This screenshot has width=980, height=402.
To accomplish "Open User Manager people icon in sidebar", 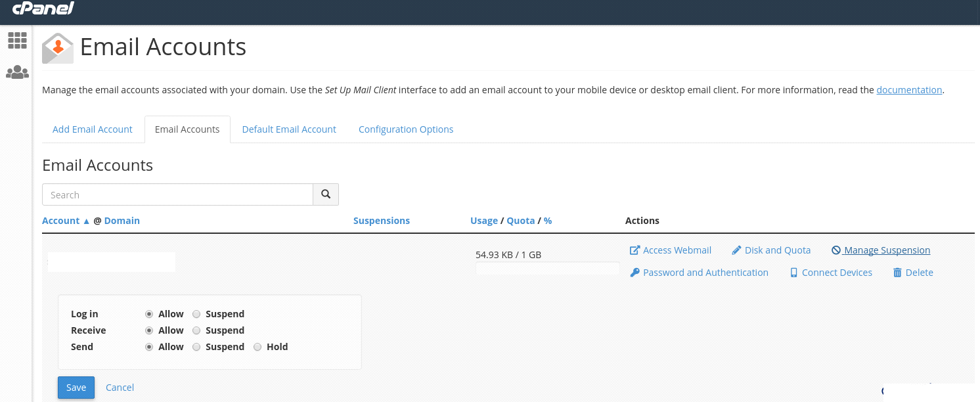I will 17,72.
